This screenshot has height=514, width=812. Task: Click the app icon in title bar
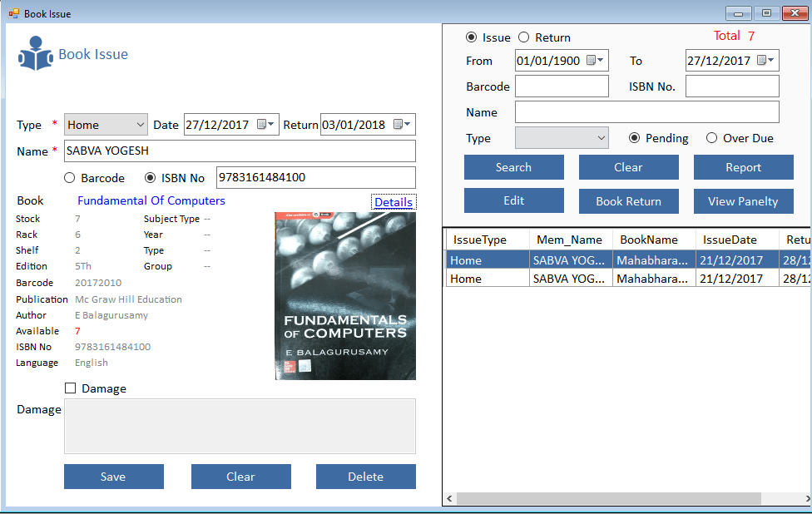tap(13, 13)
